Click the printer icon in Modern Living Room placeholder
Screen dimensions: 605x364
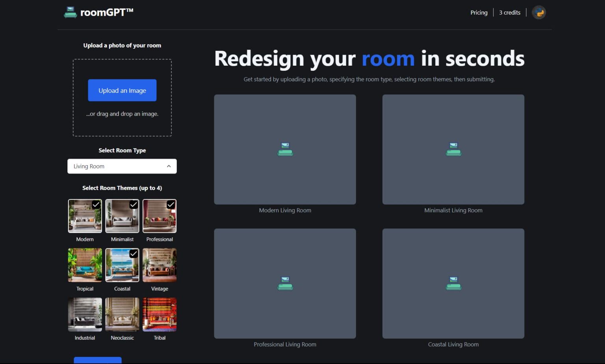[285, 149]
